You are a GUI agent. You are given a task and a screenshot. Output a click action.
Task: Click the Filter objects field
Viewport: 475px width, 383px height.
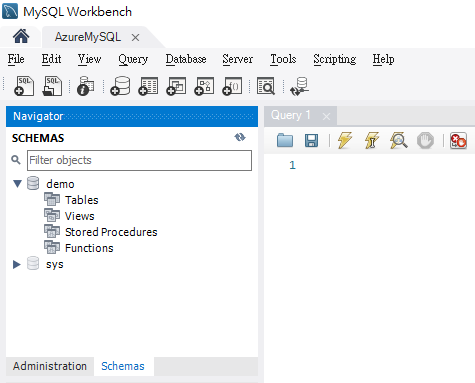[x=139, y=160]
